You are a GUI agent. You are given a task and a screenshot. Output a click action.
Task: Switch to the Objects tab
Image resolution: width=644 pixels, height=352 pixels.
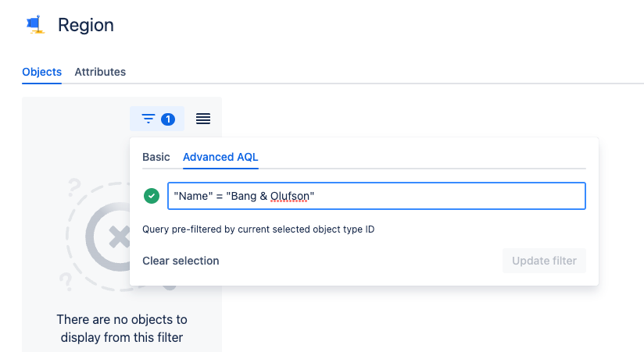pyautogui.click(x=42, y=72)
